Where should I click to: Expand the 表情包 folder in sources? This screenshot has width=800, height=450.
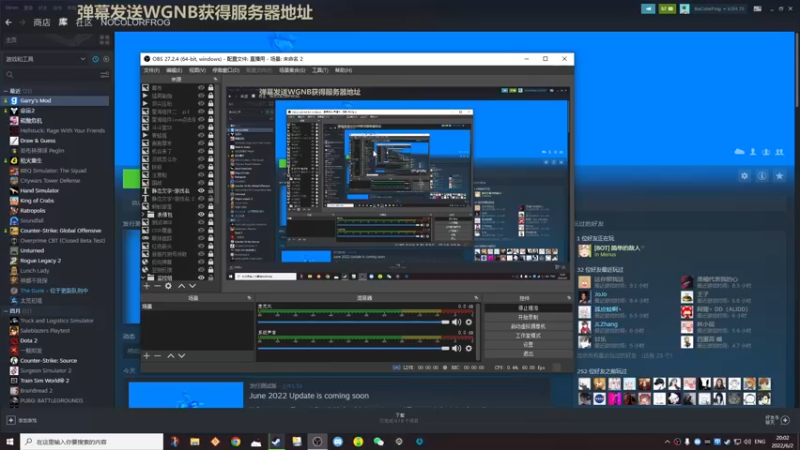(x=144, y=215)
